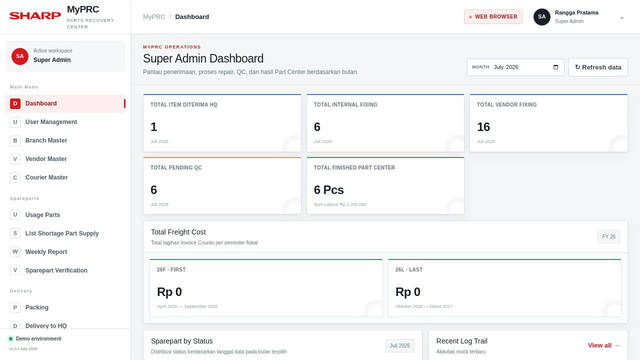Viewport: 640px width, 360px height.
Task: Select the 26F · FIRST freight card
Action: coord(266,288)
